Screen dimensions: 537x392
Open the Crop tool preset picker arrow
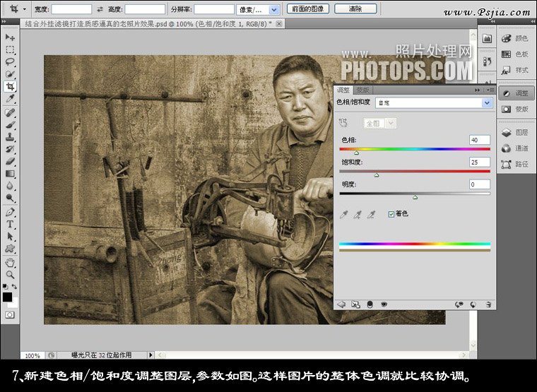pos(24,9)
